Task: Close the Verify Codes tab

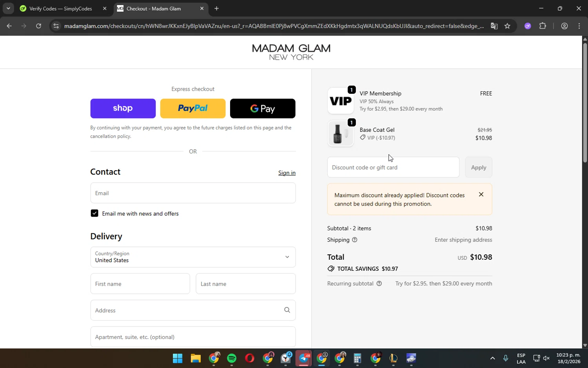Action: 105,8
